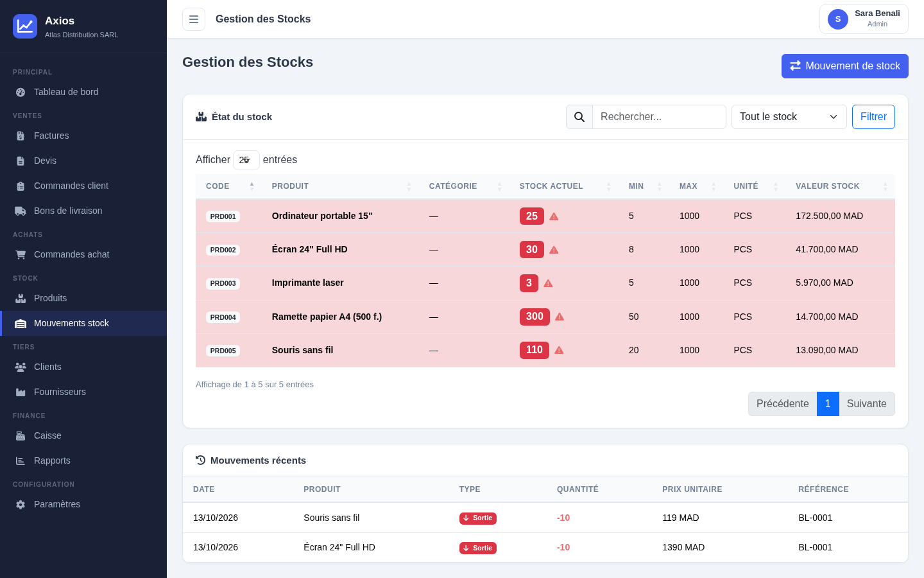
Task: Click the Caisse cash register icon
Action: (21, 435)
